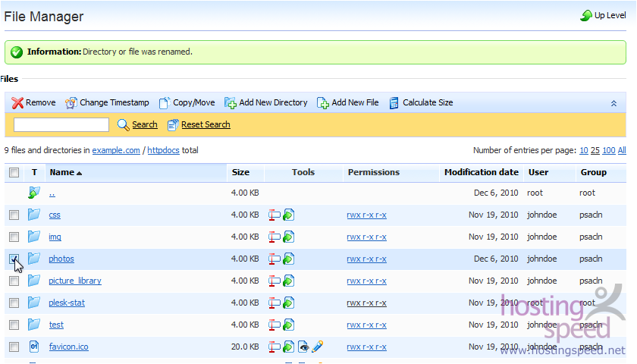Check the css folder checkbox
Viewport: 637px width, 364px height.
coord(14,215)
